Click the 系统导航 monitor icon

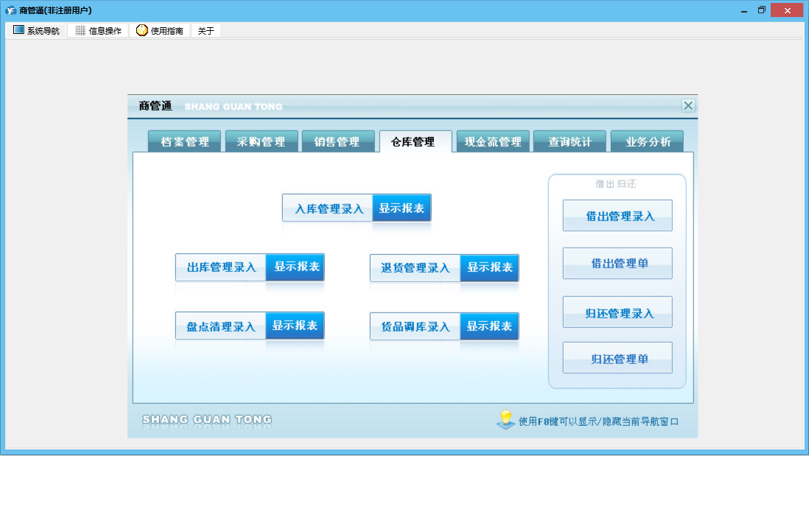(18, 30)
